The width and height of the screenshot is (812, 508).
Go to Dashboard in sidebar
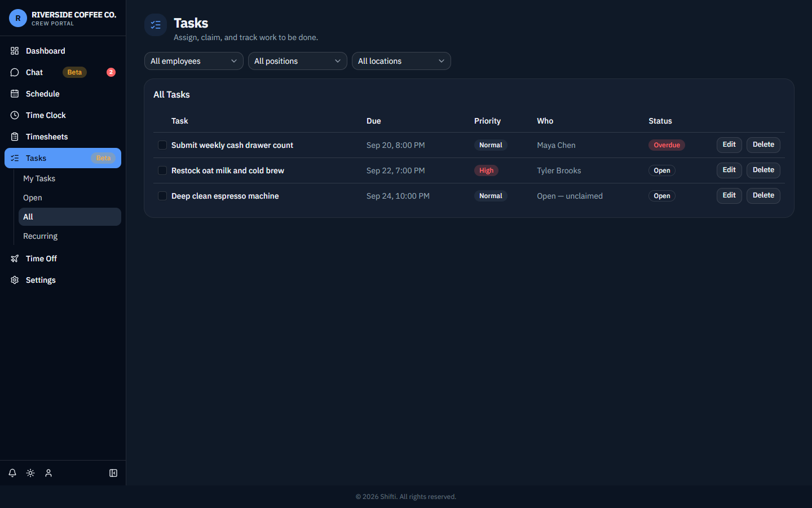click(x=63, y=51)
